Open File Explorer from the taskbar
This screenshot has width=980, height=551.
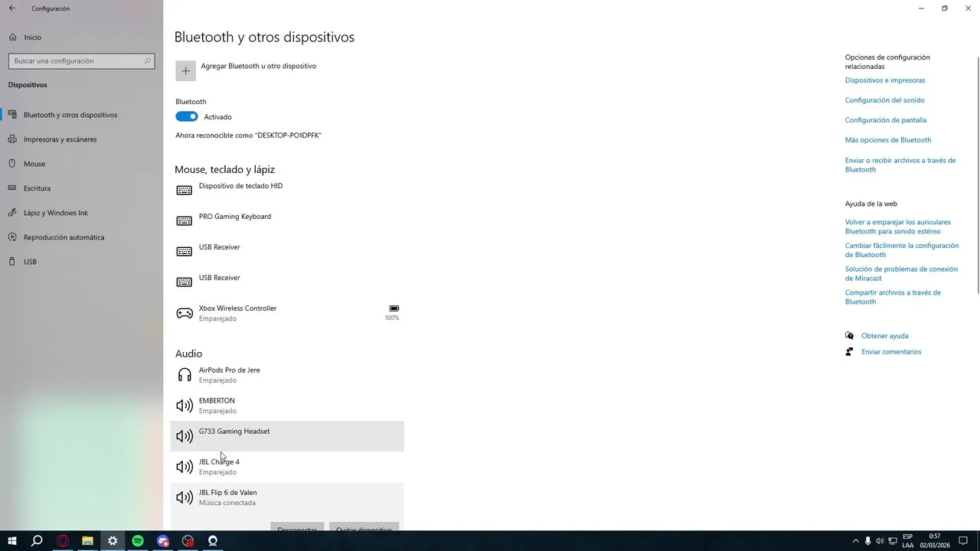[87, 541]
